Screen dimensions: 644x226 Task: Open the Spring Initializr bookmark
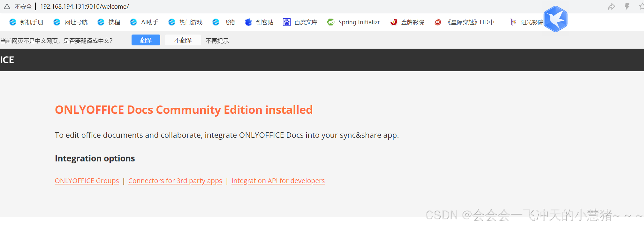353,22
